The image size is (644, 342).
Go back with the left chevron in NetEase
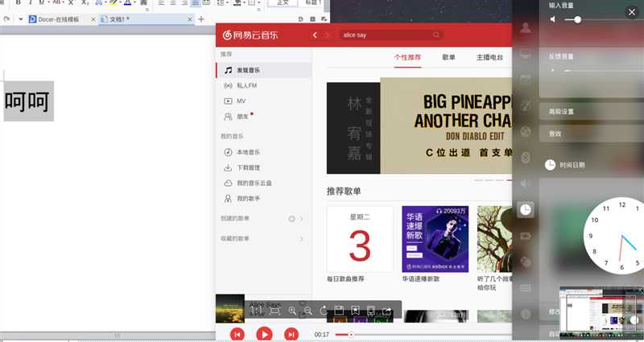click(315, 35)
